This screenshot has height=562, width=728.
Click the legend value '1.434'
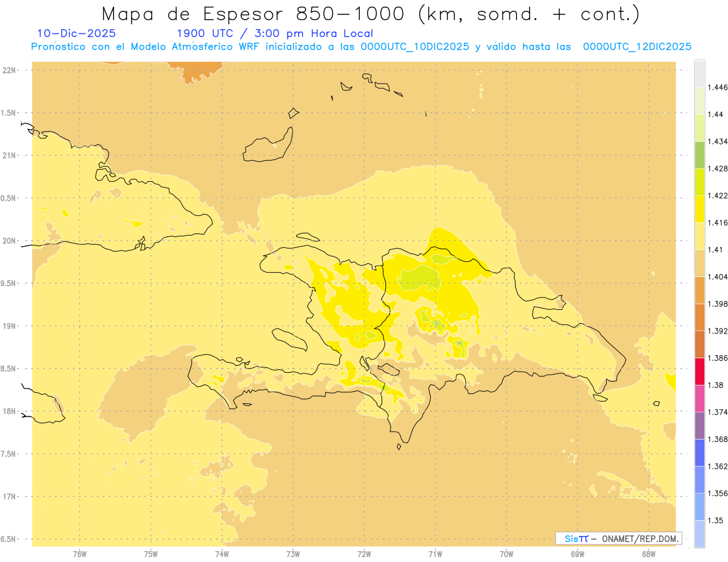[719, 141]
